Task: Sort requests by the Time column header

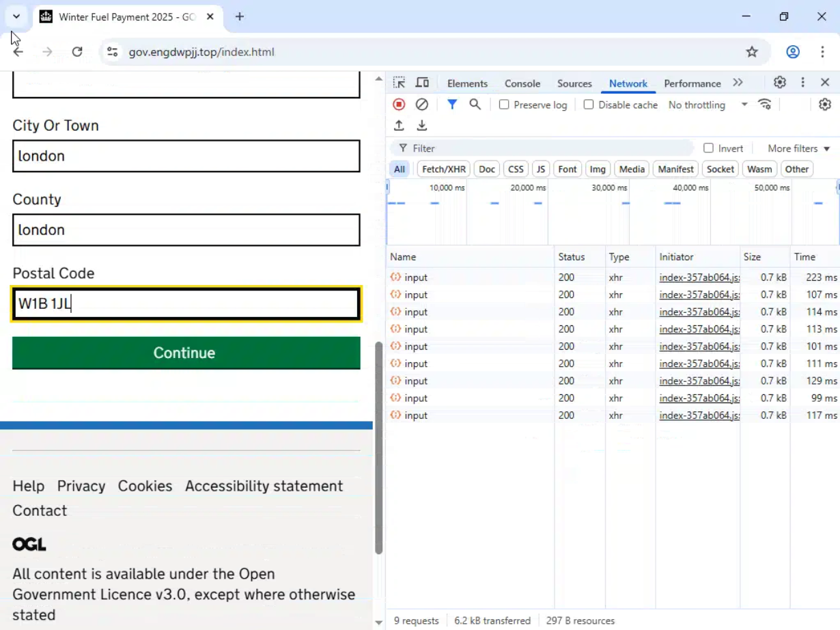Action: coord(815,257)
